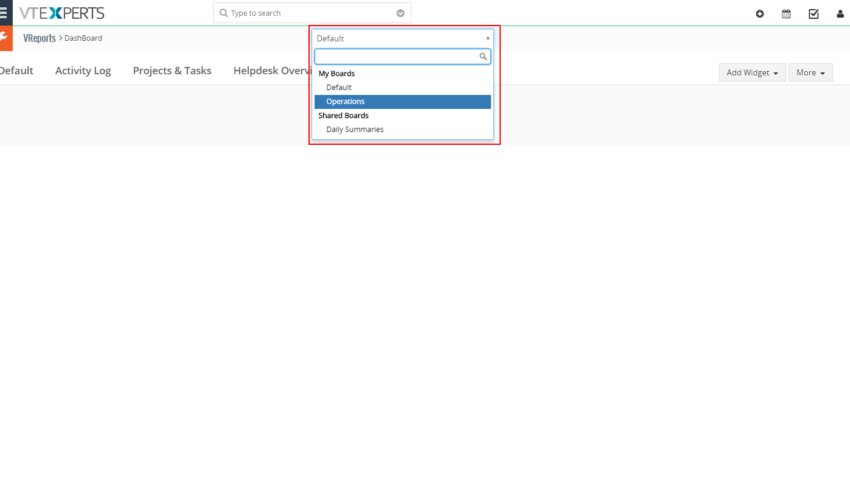The width and height of the screenshot is (850, 485).
Task: Open the tasks checkbox icon
Action: [813, 14]
